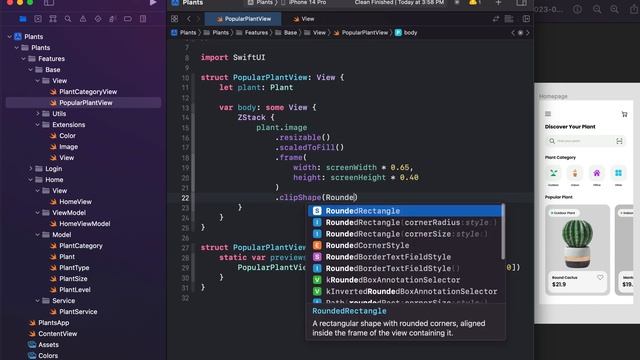The height and width of the screenshot is (360, 640).
Task: Choose RoundedRectangle(cornerRadius:style:) completion
Action: click(x=405, y=222)
